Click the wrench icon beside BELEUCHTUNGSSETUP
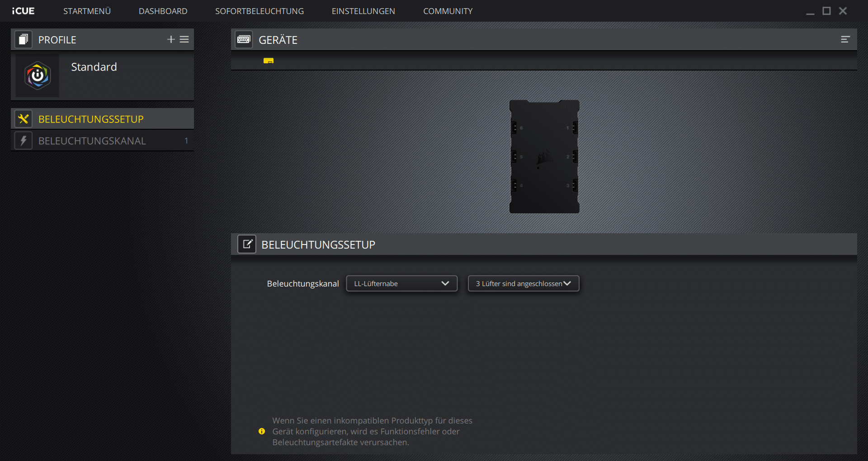Viewport: 868px width, 461px height. pos(24,119)
